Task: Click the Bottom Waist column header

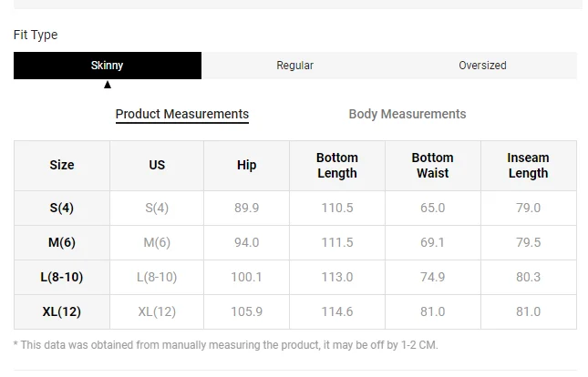Action: 433,165
